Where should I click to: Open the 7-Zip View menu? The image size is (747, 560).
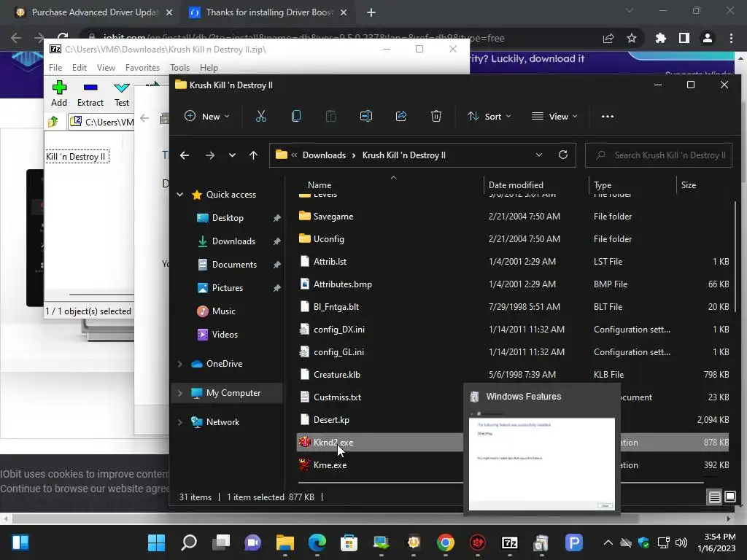[x=106, y=68]
